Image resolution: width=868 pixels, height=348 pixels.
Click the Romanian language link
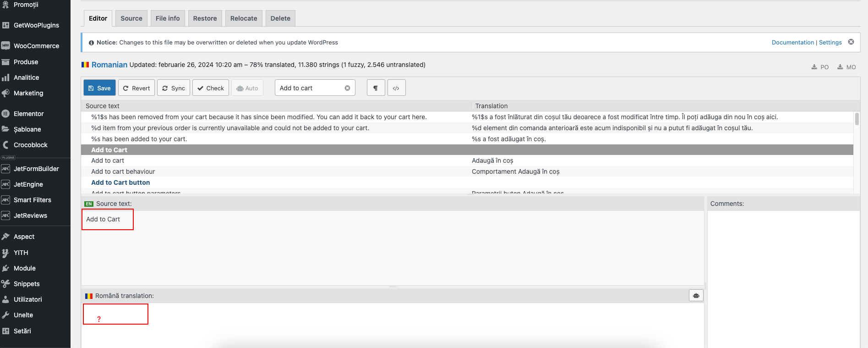tap(109, 65)
